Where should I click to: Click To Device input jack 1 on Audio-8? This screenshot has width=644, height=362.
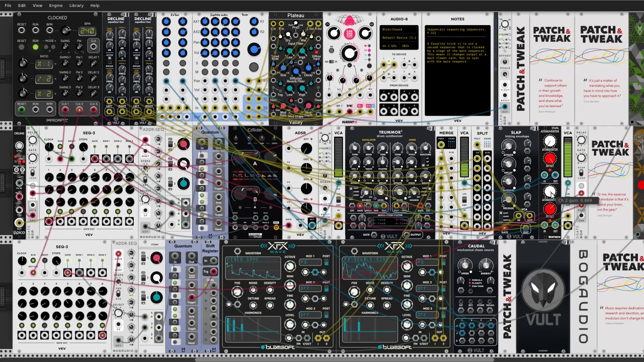[x=385, y=65]
